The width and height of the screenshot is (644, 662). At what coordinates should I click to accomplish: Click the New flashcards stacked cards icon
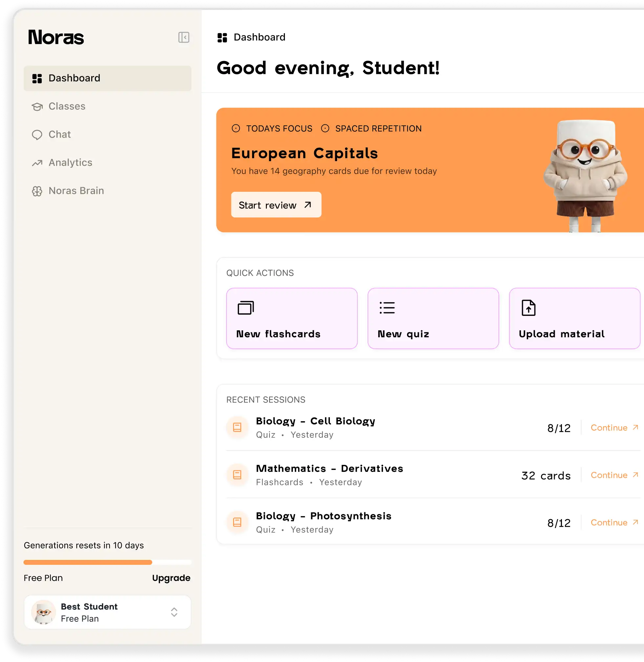point(246,308)
